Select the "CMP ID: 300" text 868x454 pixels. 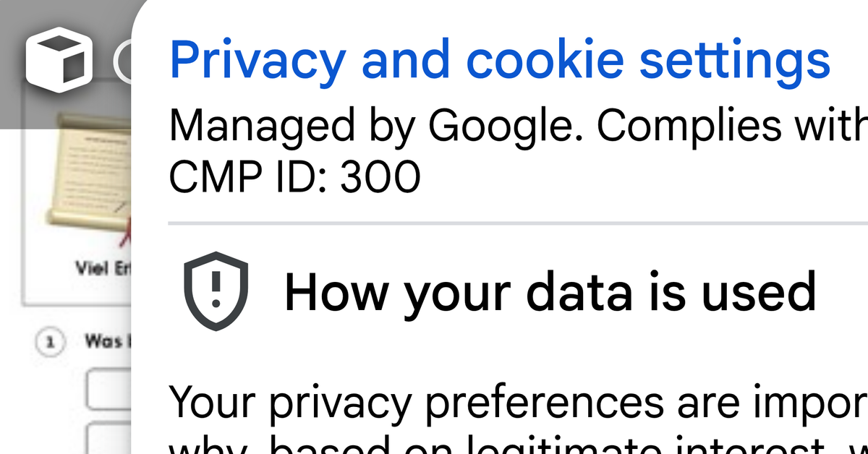(x=294, y=178)
